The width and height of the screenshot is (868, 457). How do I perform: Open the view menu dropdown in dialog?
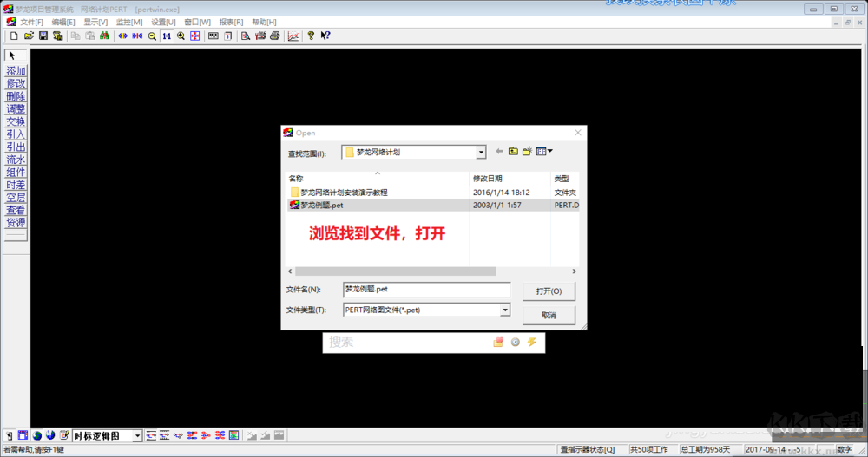pos(544,151)
